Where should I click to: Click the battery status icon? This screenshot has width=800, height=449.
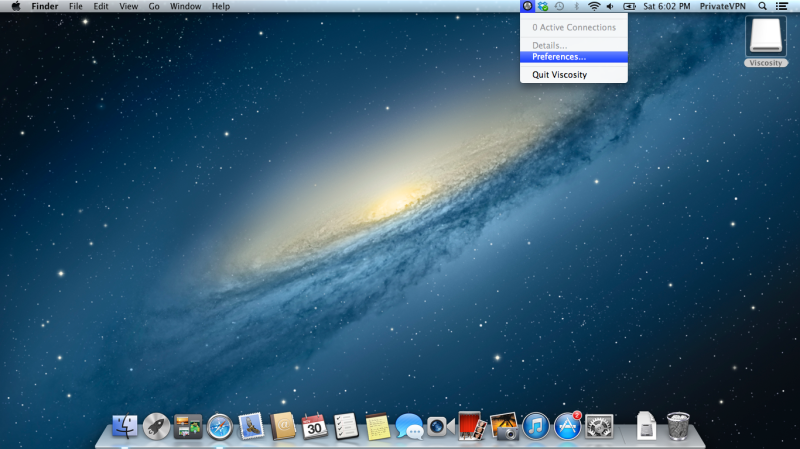click(x=629, y=6)
